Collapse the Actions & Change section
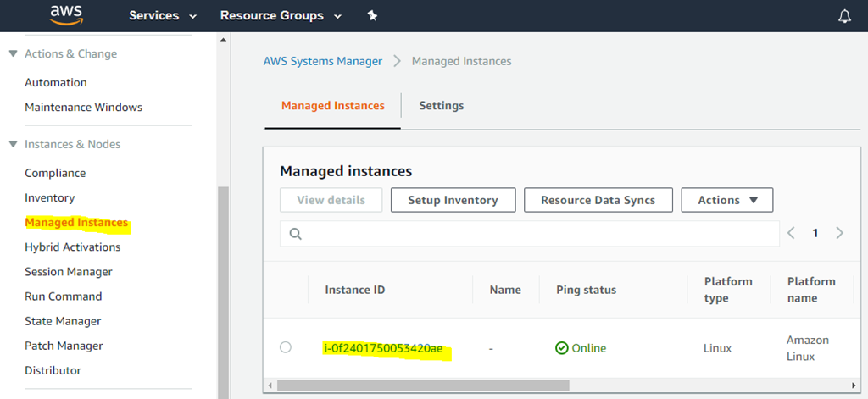The image size is (868, 399). [x=14, y=53]
